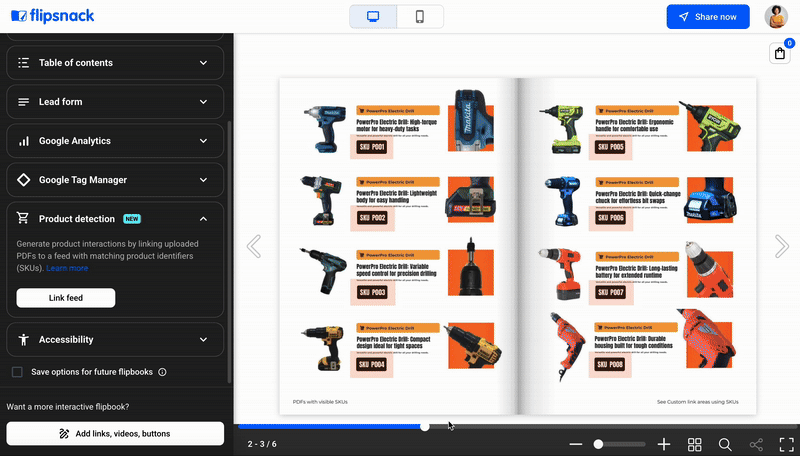800x456 pixels.
Task: Enter fullscreen mode
Action: (786, 444)
